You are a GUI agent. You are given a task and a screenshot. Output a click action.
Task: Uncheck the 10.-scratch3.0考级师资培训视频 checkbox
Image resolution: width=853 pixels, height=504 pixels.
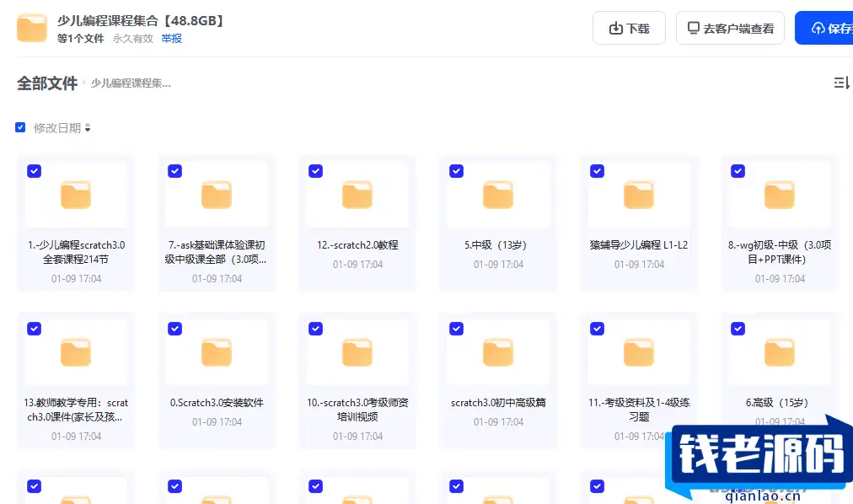point(315,329)
